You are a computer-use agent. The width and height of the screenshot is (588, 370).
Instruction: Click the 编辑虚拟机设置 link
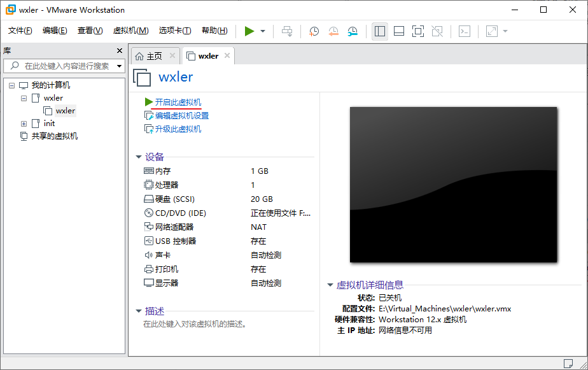coord(181,115)
